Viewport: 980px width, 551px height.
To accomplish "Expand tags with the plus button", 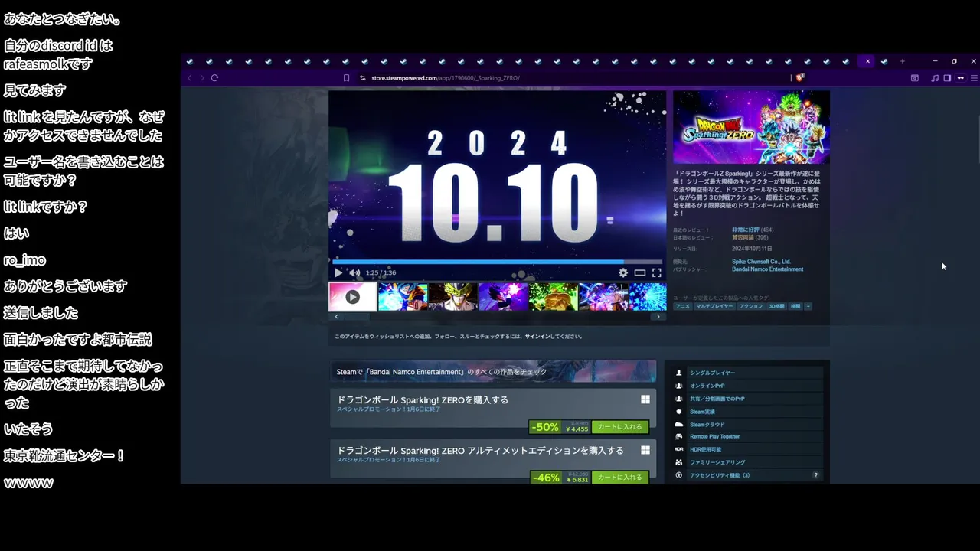I will [808, 306].
